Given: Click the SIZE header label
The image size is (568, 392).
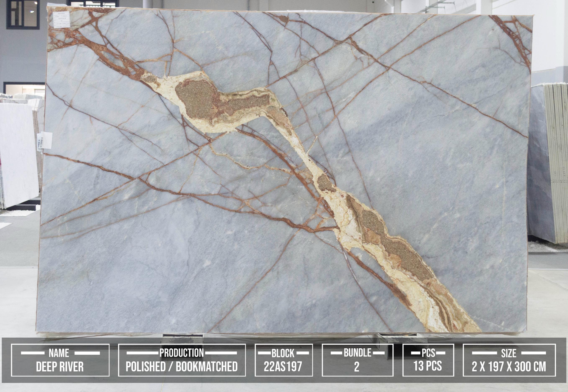Looking at the screenshot, I should coord(509,353).
